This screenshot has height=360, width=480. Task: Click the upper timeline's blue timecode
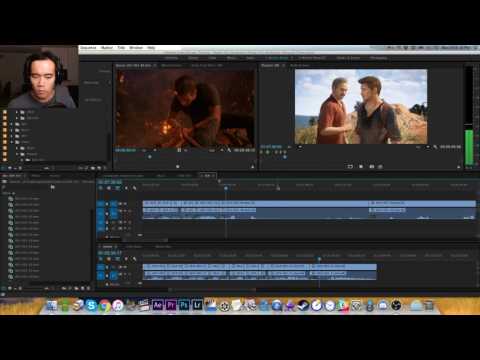pyautogui.click(x=110, y=182)
